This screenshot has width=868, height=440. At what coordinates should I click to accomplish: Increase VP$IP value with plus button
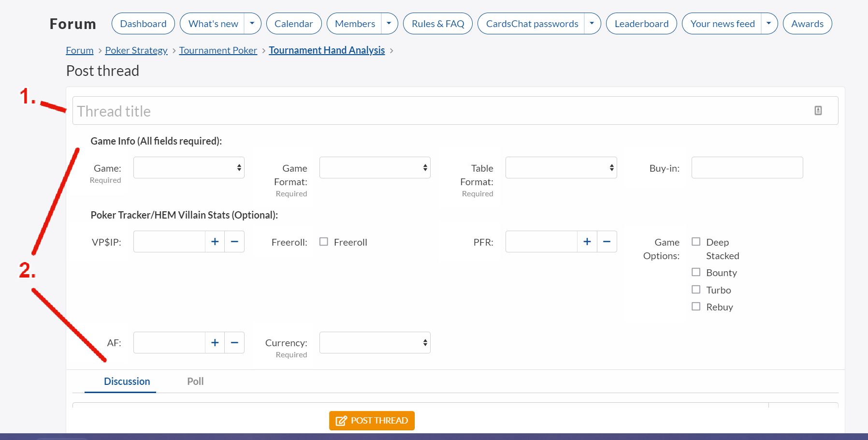pos(215,242)
